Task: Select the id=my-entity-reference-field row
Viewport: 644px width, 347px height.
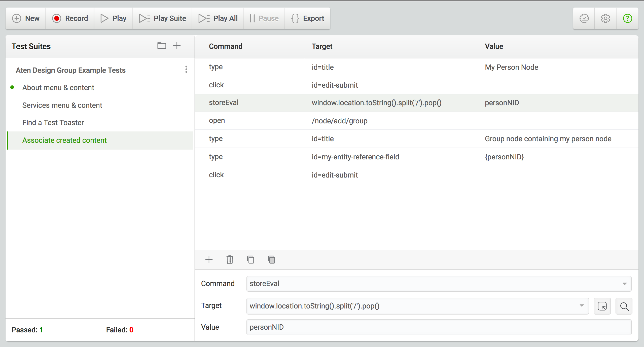Action: 417,157
